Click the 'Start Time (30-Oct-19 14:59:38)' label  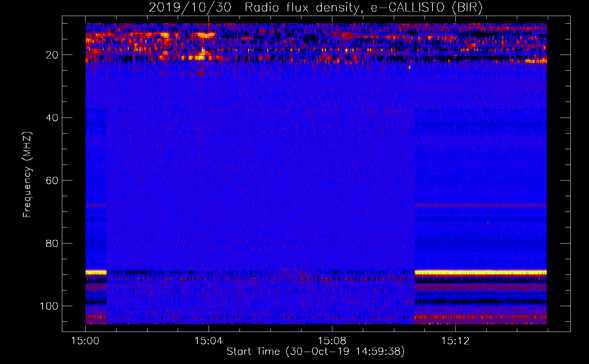[x=316, y=352]
